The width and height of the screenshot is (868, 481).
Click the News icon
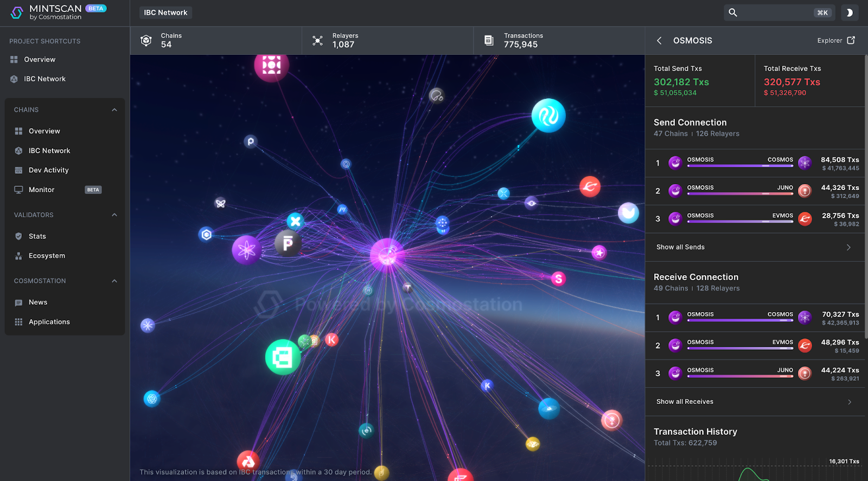(x=18, y=302)
